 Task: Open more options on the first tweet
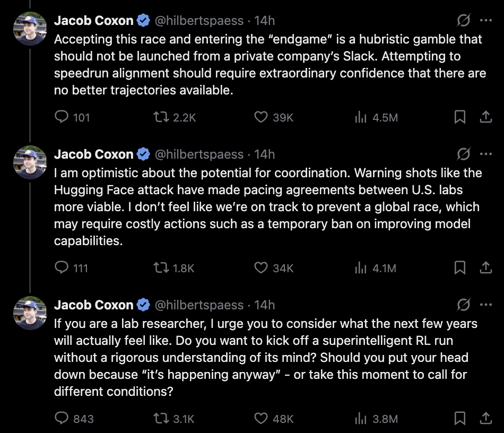click(485, 20)
